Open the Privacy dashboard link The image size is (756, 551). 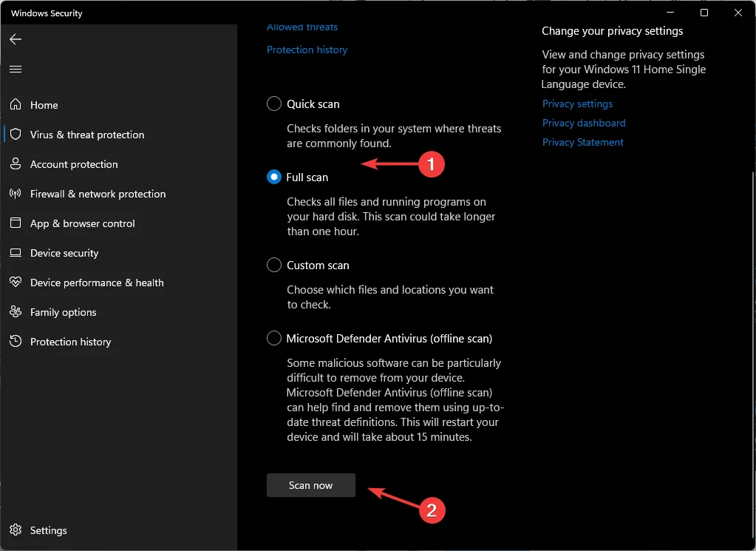pyautogui.click(x=584, y=123)
